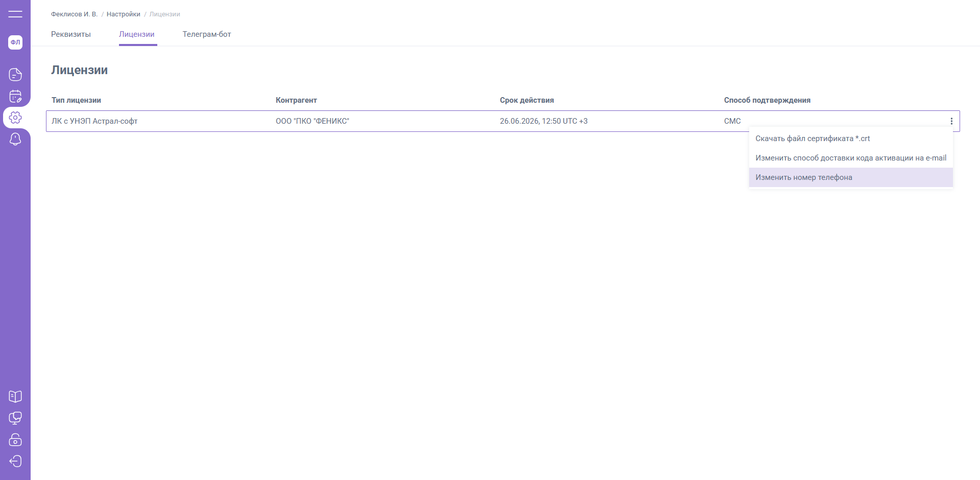Viewport: 980px width, 480px height.
Task: Click the settings gear icon in sidebar
Action: tap(15, 118)
